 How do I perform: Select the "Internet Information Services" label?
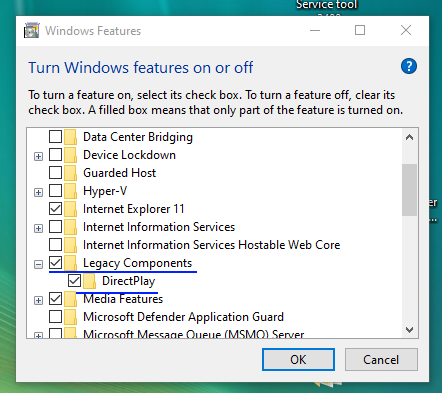click(159, 227)
